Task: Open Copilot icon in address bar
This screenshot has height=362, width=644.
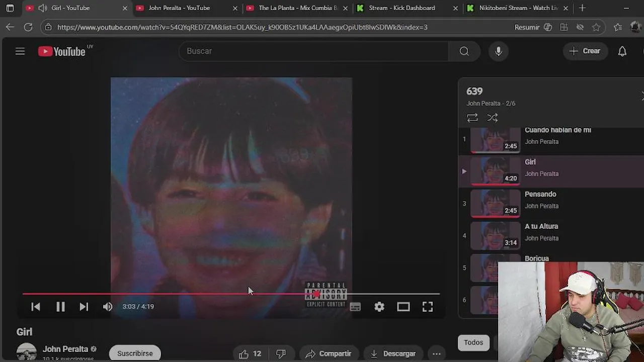Action: pyautogui.click(x=548, y=27)
